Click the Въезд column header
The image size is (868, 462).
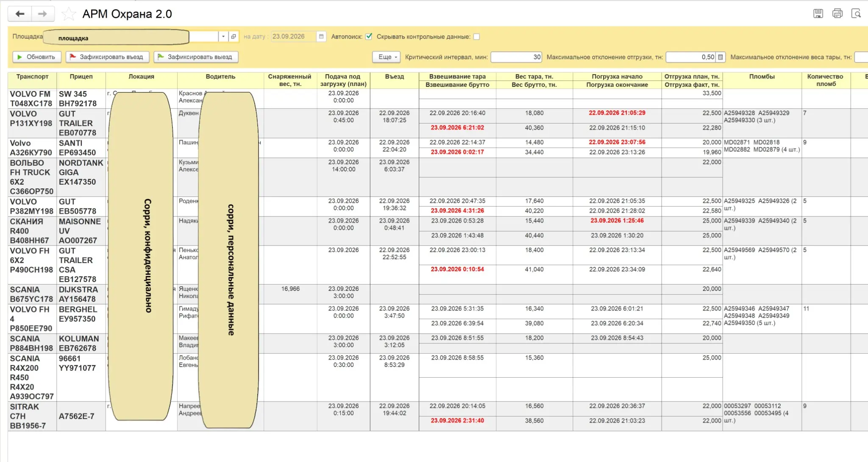[x=394, y=80]
